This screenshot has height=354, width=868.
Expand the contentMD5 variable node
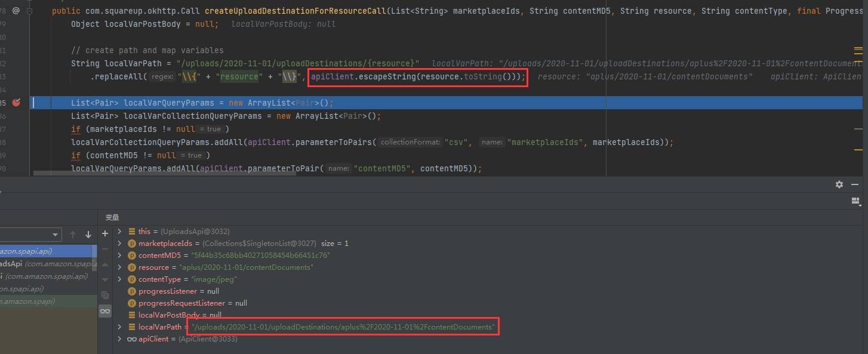[x=119, y=255]
